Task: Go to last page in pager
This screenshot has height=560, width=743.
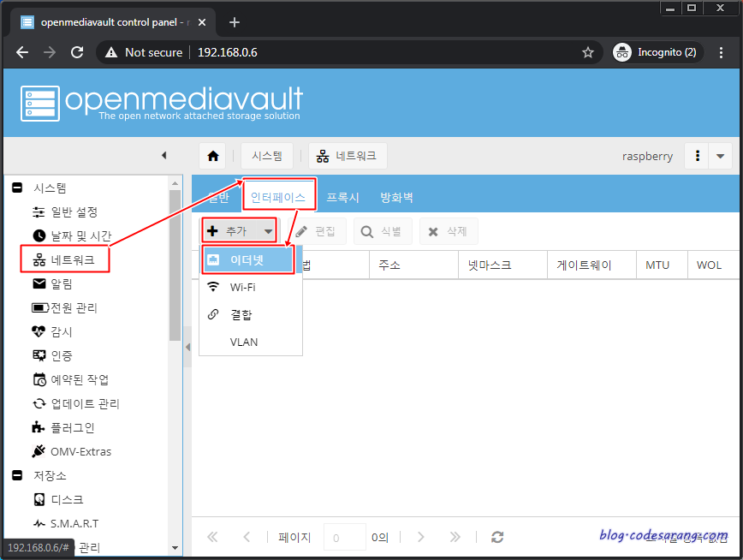Action: point(455,537)
